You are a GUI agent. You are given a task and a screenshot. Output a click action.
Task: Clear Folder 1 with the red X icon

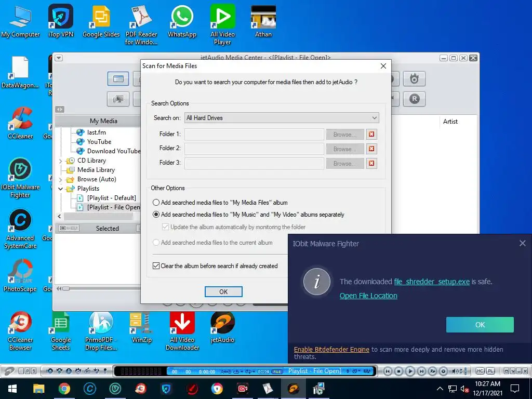pos(371,135)
